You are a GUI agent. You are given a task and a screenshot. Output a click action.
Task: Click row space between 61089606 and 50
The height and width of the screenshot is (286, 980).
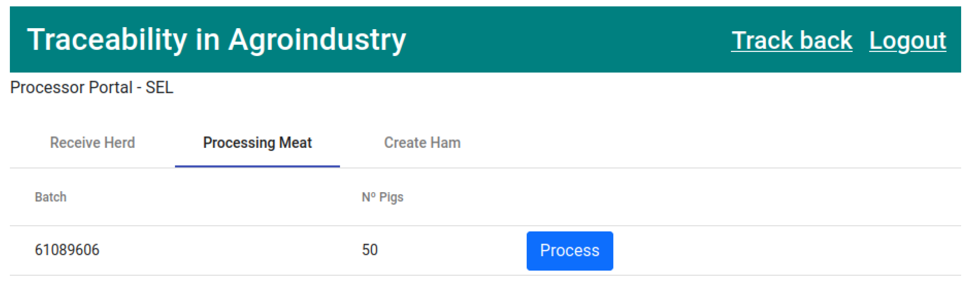(x=228, y=250)
